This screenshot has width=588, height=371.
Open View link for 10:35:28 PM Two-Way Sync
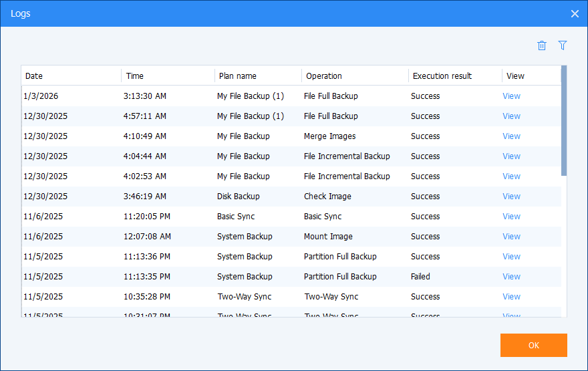point(511,297)
